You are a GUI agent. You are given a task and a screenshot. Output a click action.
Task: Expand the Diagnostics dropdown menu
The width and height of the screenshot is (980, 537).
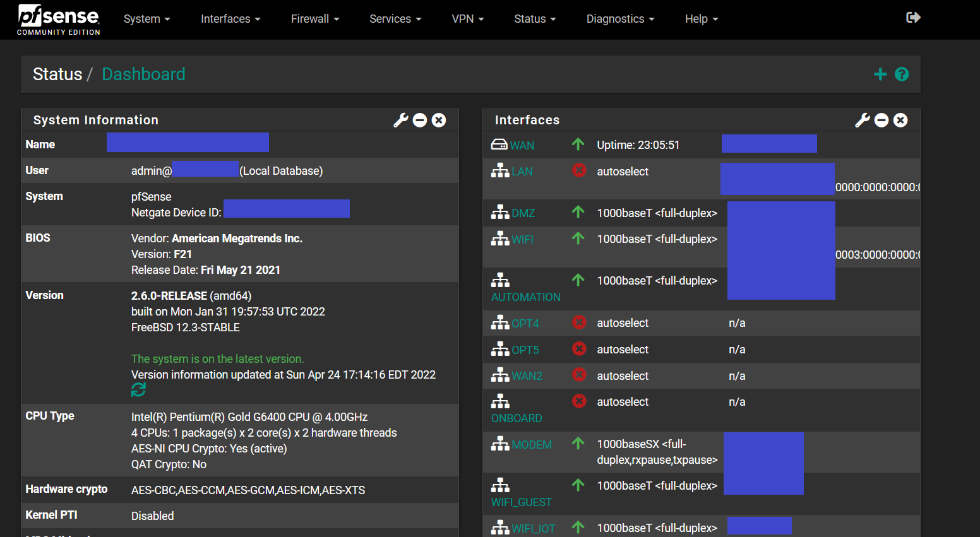tap(621, 19)
